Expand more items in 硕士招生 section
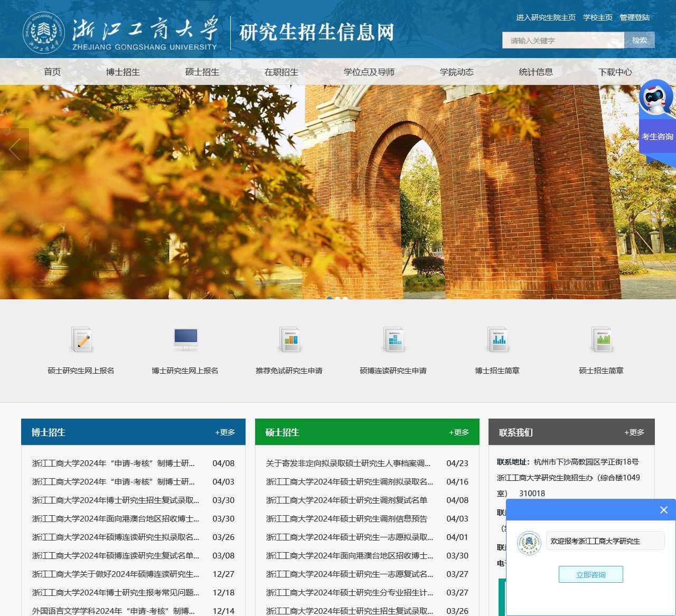This screenshot has width=676, height=616. [x=459, y=432]
